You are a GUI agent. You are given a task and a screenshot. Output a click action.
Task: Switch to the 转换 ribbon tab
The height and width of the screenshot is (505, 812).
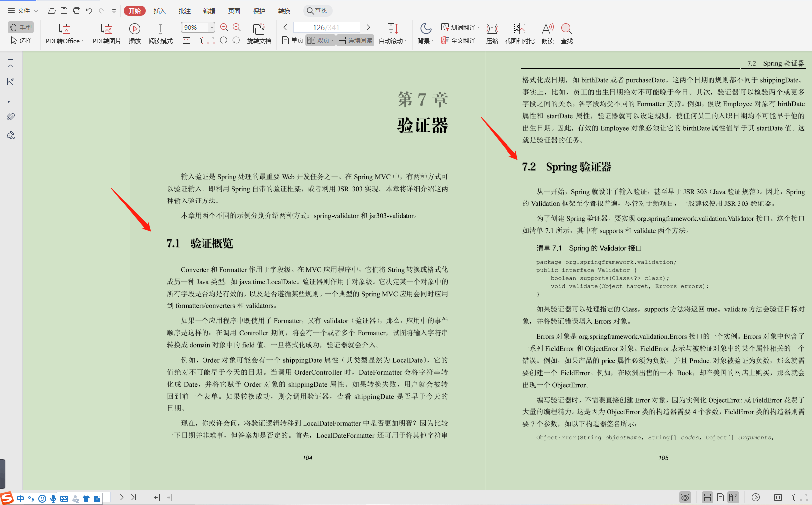tap(284, 11)
